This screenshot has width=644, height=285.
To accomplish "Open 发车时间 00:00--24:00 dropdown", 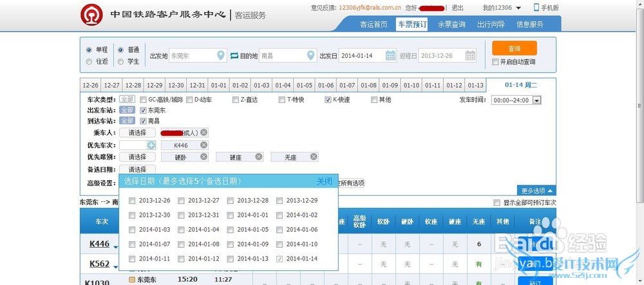I will 516,100.
